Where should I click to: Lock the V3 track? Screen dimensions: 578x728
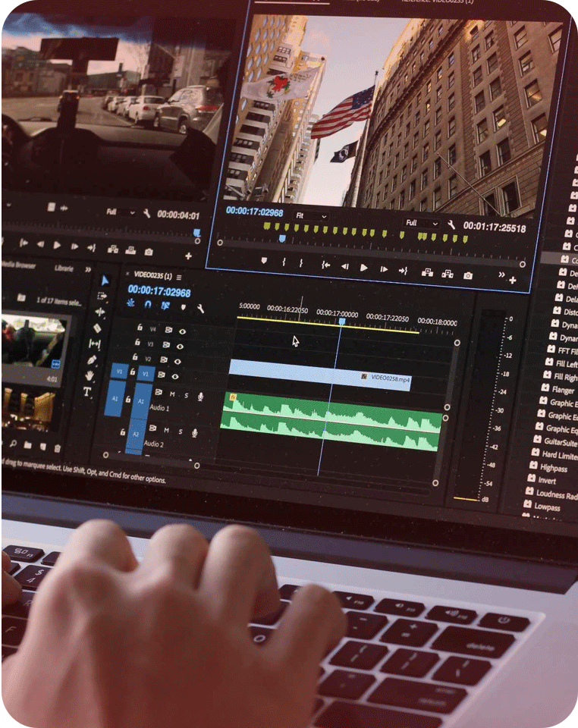point(137,343)
